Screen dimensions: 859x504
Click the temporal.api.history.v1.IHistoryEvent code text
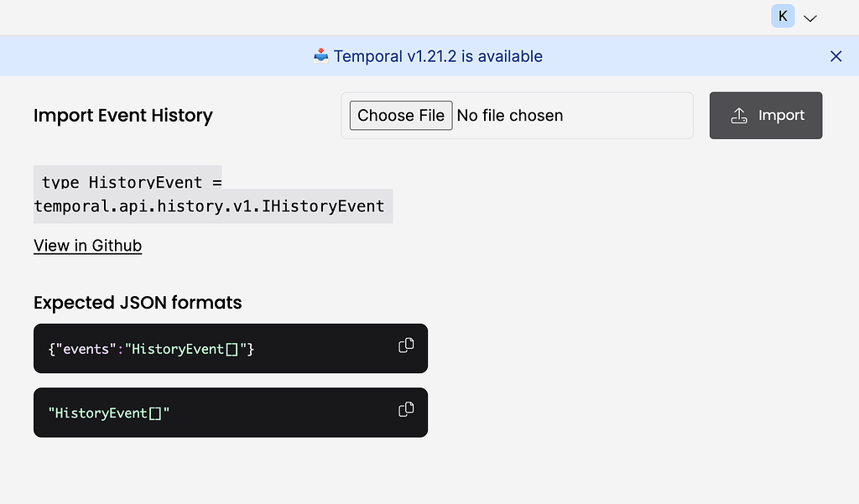(209, 206)
